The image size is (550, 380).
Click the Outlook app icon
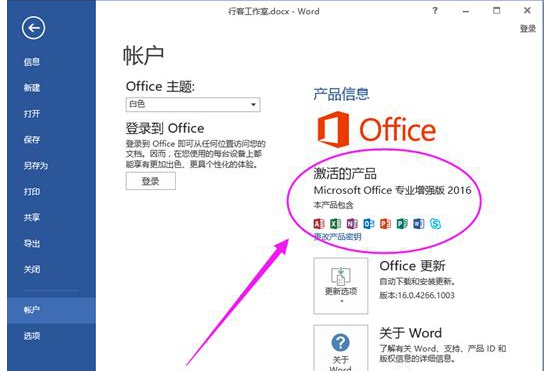[x=369, y=224]
